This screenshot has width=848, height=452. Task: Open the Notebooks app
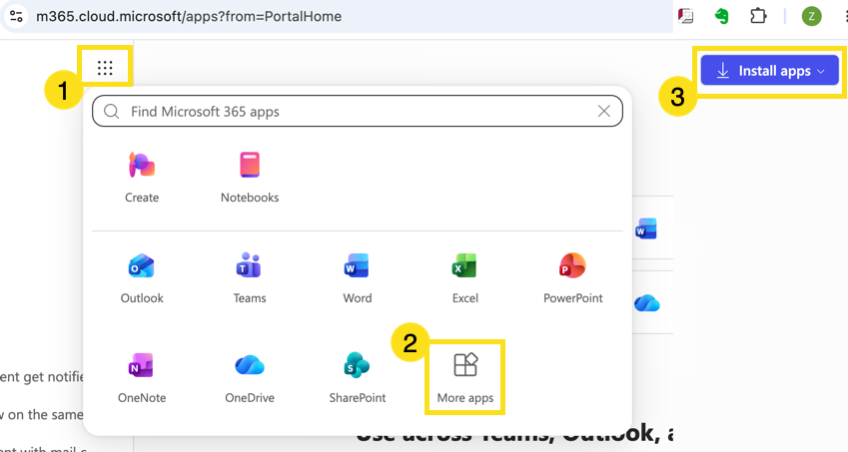249,177
